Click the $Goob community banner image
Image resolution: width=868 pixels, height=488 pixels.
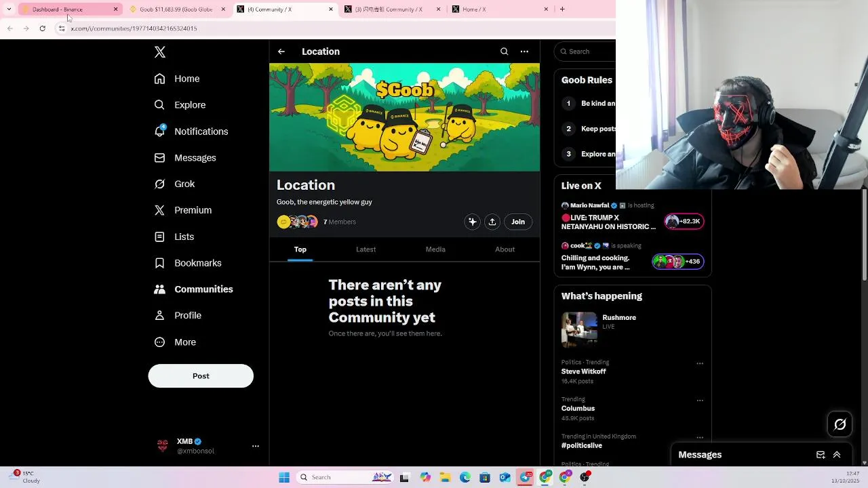405,117
